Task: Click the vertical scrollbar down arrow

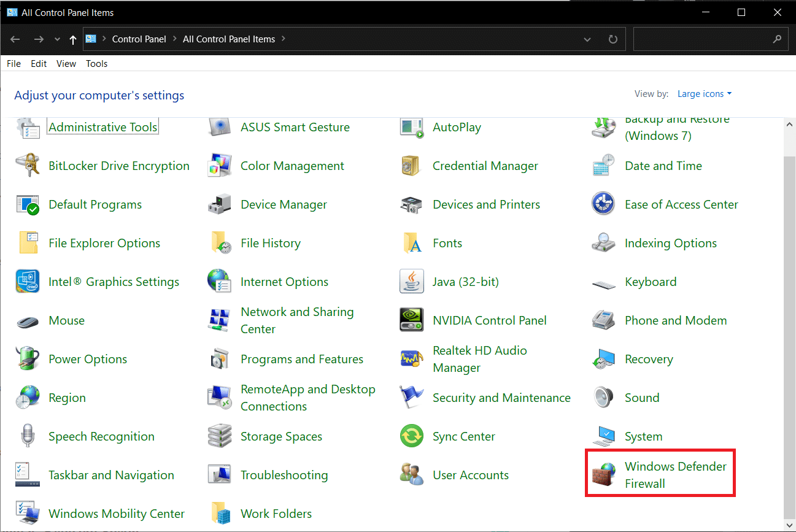Action: point(789,525)
